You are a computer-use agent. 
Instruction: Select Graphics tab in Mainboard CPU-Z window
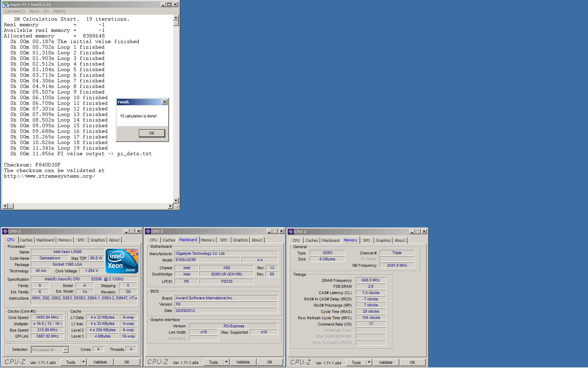[240, 240]
